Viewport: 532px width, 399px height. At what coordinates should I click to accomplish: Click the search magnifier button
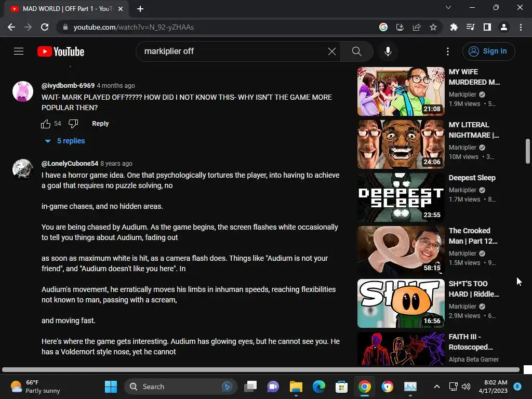pyautogui.click(x=356, y=51)
